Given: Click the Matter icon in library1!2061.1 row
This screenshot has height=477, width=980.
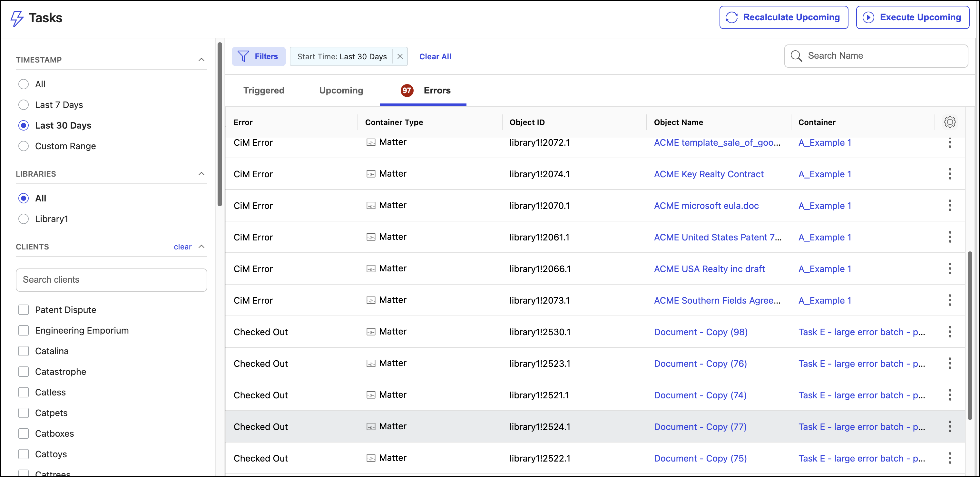Looking at the screenshot, I should tap(370, 237).
